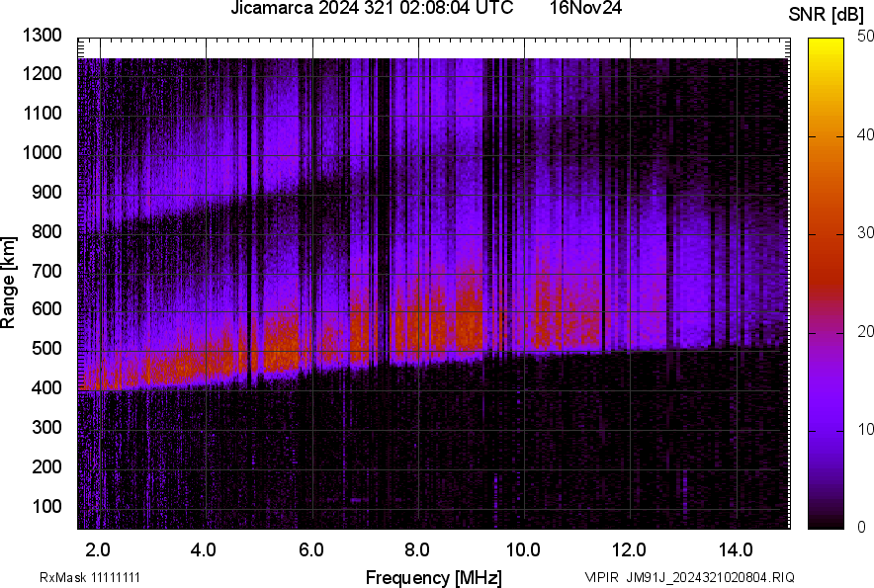Click the range tick label 900

click(x=46, y=193)
